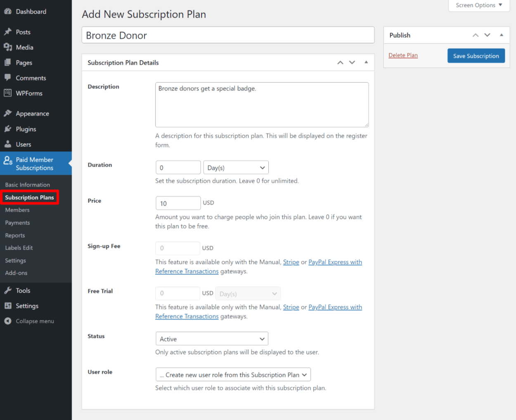Go to Payments submenu page
The width and height of the screenshot is (516, 420).
click(17, 223)
